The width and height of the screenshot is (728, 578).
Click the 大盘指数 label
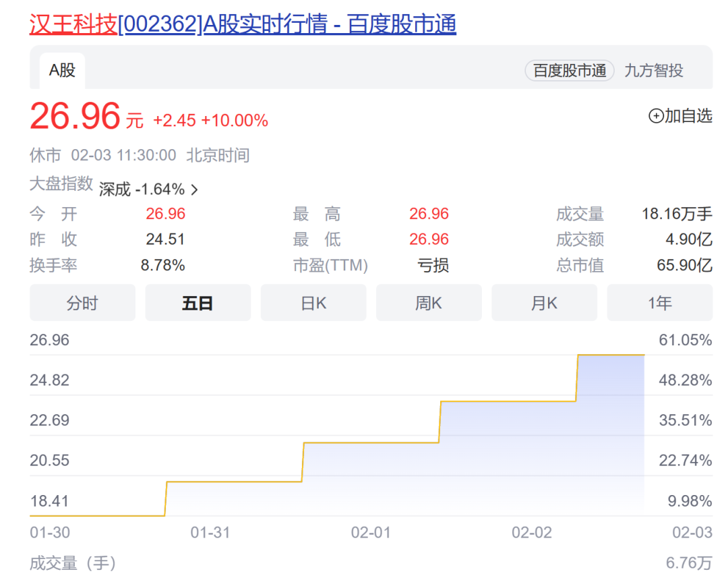click(61, 183)
